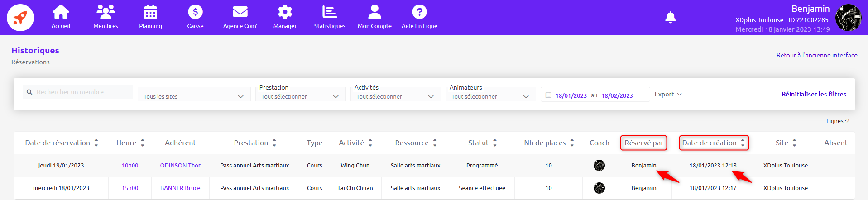
Task: Click the rocket logo icon
Action: [x=20, y=18]
